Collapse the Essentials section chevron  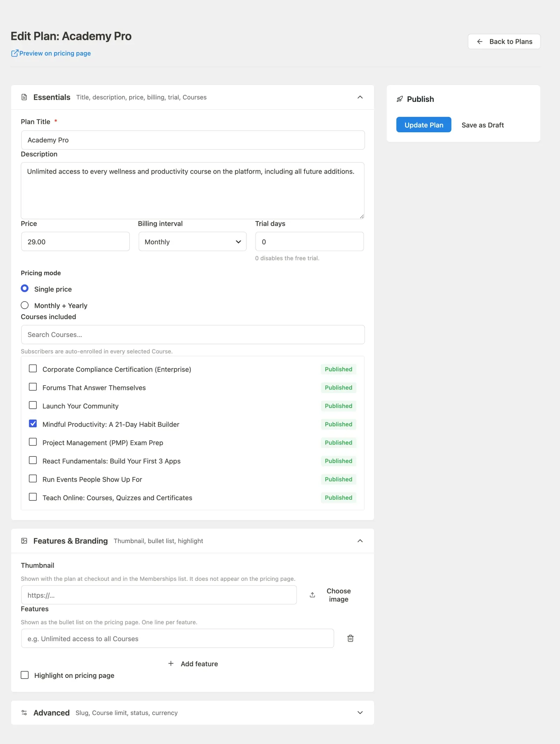point(360,97)
